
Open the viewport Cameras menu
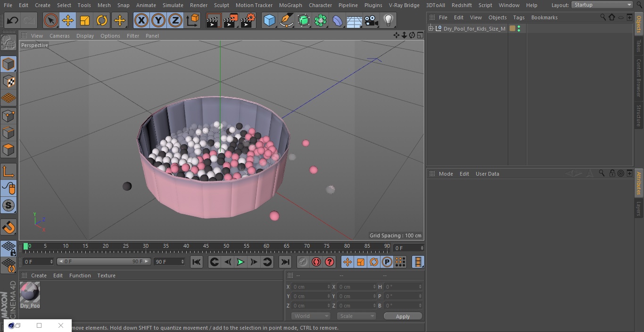click(x=59, y=36)
